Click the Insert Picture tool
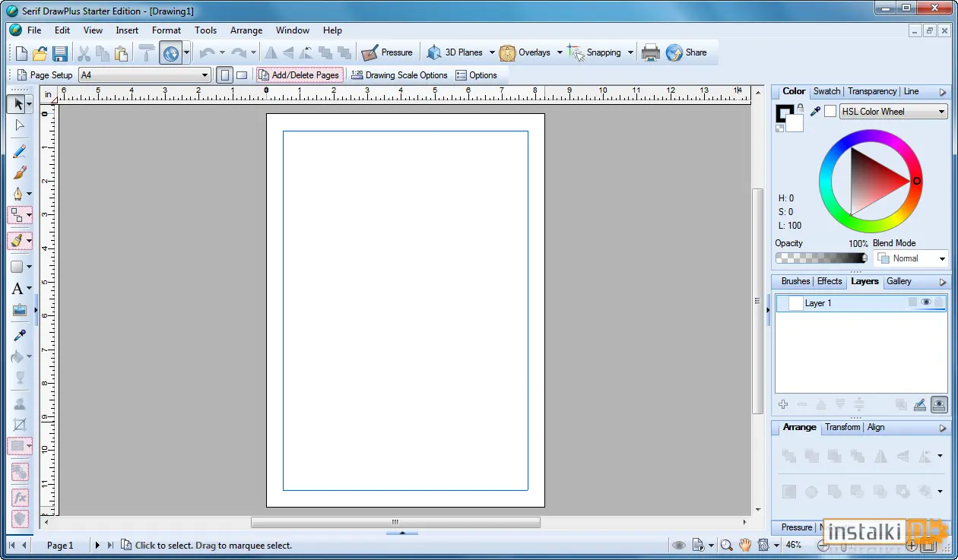 tap(20, 310)
